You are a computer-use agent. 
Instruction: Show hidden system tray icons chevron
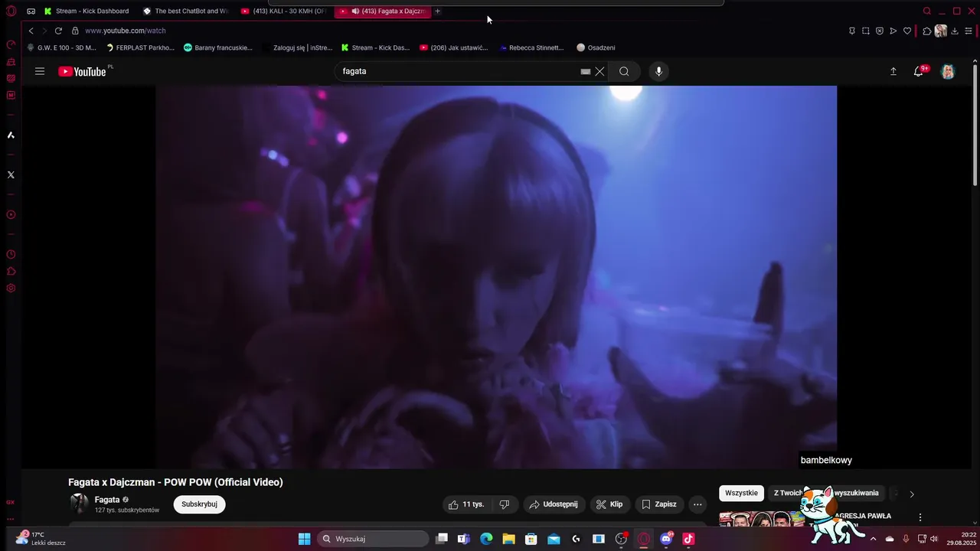point(873,539)
